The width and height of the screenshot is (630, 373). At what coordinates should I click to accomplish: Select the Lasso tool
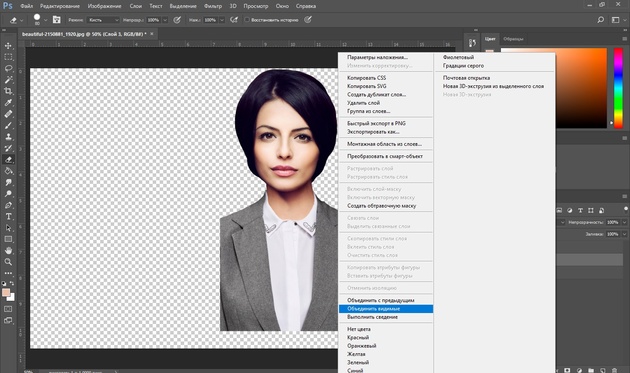pos(8,68)
